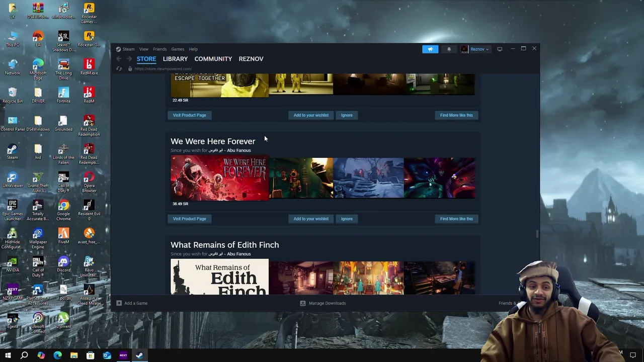Select the Opera Browser desktop icon
644x362 pixels.
pos(89,182)
